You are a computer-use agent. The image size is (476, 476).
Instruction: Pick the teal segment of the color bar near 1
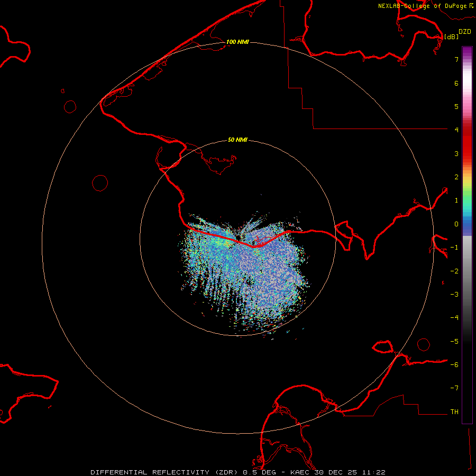tap(467, 204)
